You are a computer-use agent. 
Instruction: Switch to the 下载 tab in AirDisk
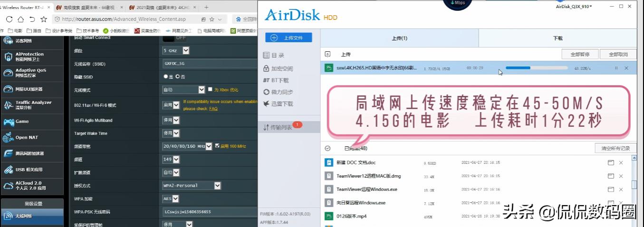pos(557,38)
